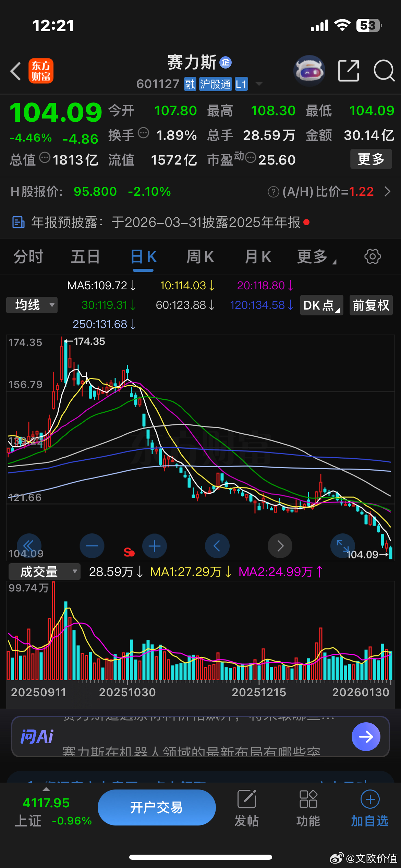The image size is (401, 868).
Task: Tap the current price 104.09
Action: (x=56, y=112)
